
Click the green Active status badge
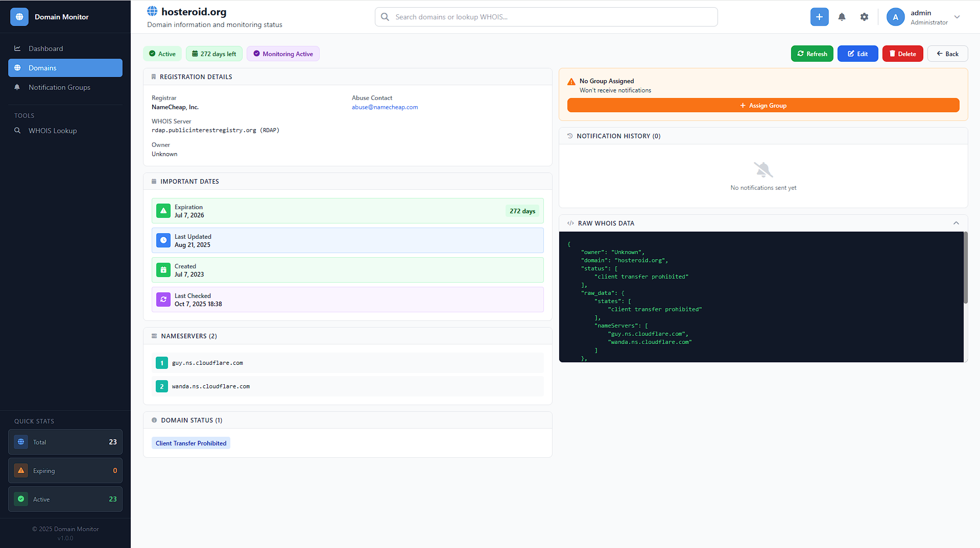pos(162,54)
